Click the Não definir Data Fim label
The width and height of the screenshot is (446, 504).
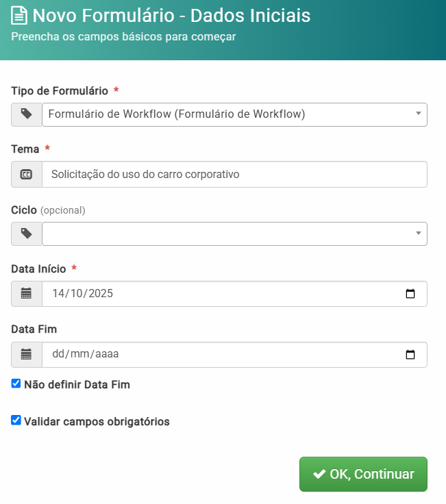coord(77,385)
